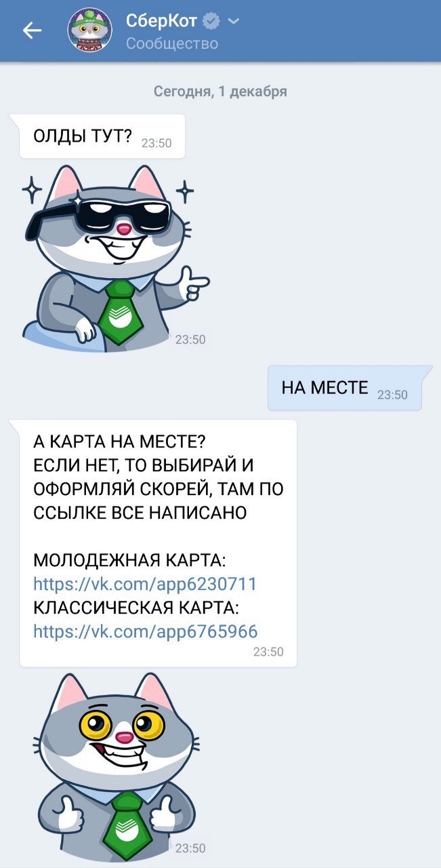The height and width of the screenshot is (868, 441).
Task: Open the СберКот chat title
Action: 162,21
